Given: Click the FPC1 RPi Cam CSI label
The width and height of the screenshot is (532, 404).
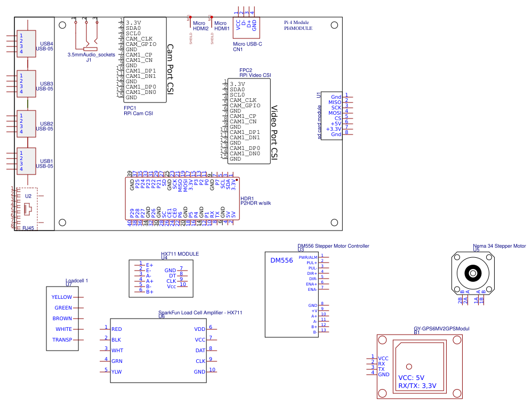Looking at the screenshot, I should tap(138, 111).
